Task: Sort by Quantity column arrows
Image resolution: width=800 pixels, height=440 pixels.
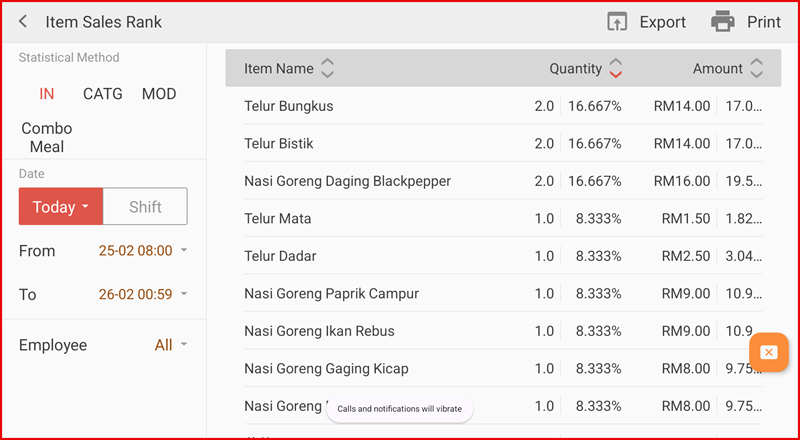Action: click(x=615, y=69)
